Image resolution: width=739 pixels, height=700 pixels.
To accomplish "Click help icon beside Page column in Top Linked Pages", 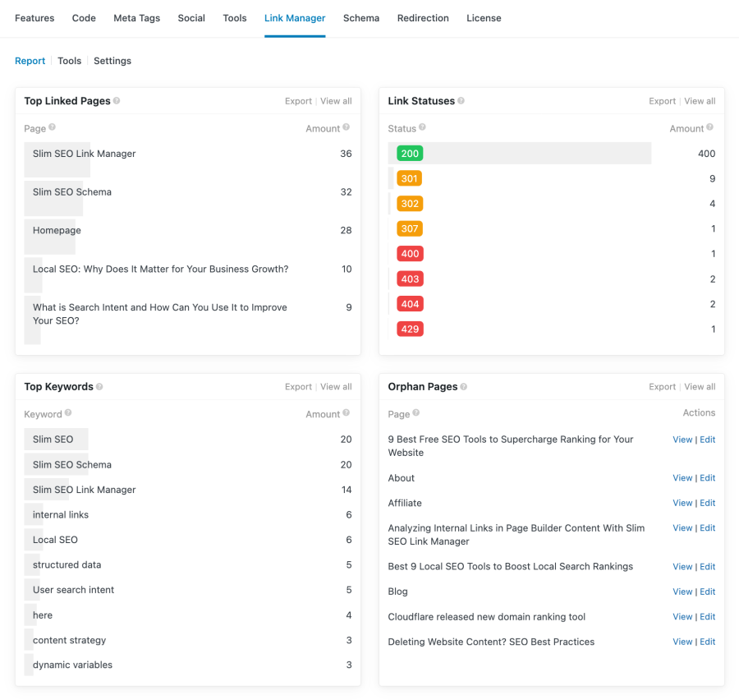I will tap(53, 127).
